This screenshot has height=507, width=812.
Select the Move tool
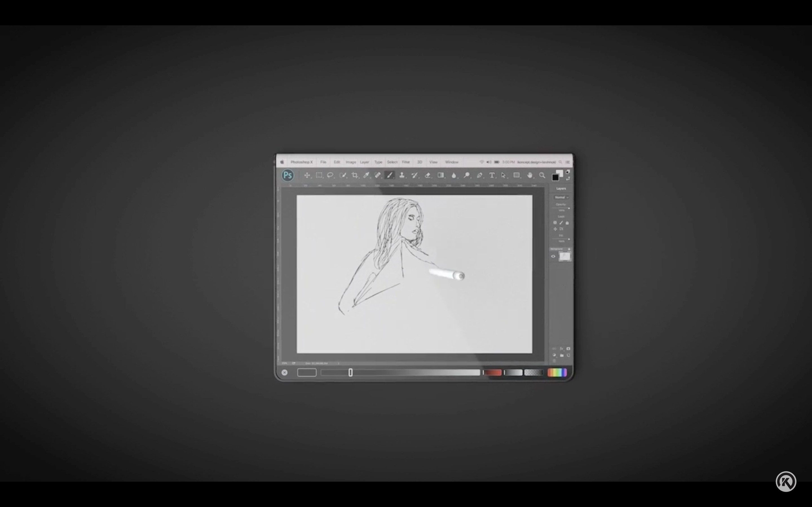pyautogui.click(x=307, y=175)
